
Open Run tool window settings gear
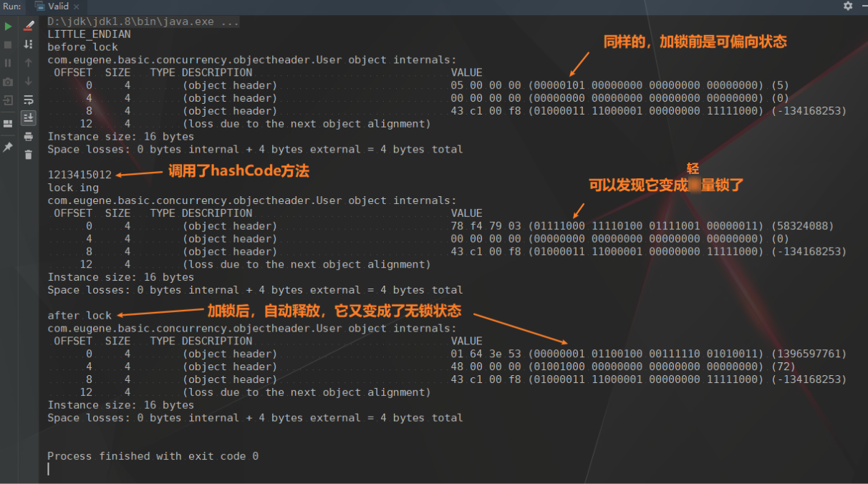[848, 6]
